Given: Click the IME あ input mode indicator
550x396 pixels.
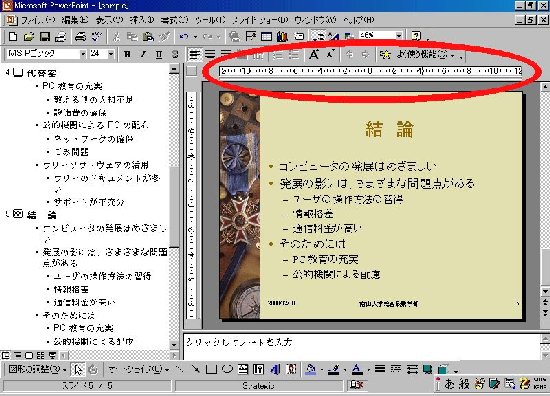Looking at the screenshot, I should [449, 384].
